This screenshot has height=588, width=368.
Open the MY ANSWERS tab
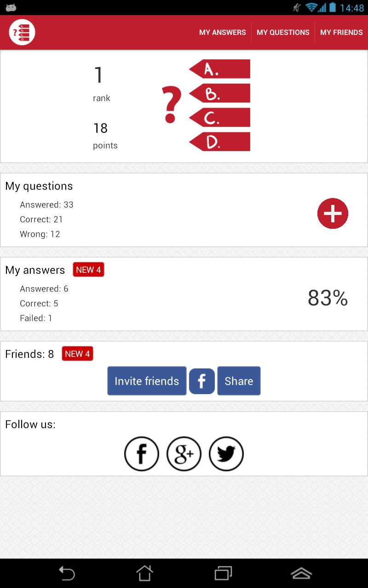[223, 33]
